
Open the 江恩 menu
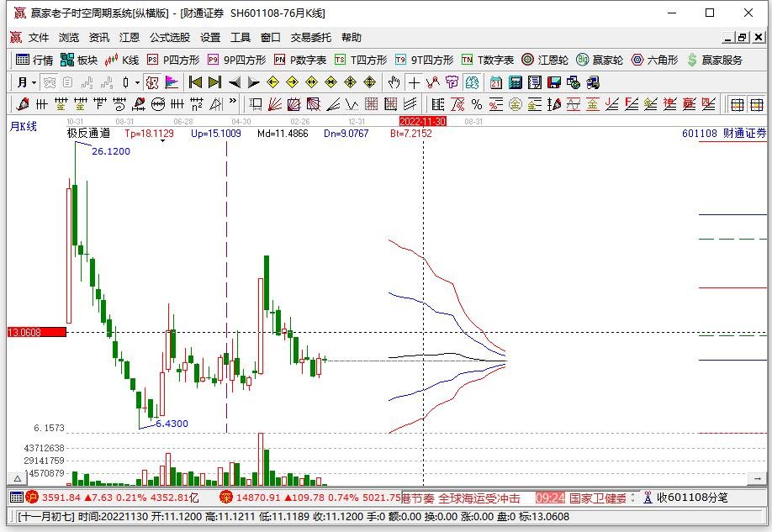pyautogui.click(x=130, y=38)
